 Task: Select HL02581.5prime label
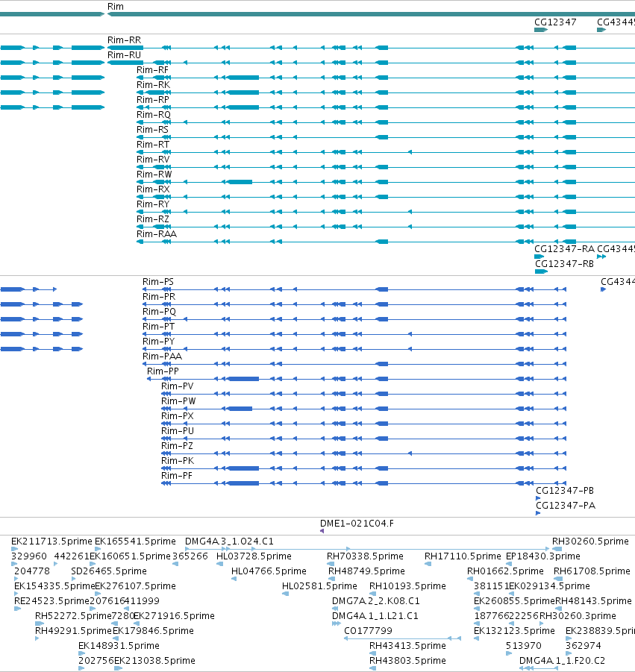(319, 586)
